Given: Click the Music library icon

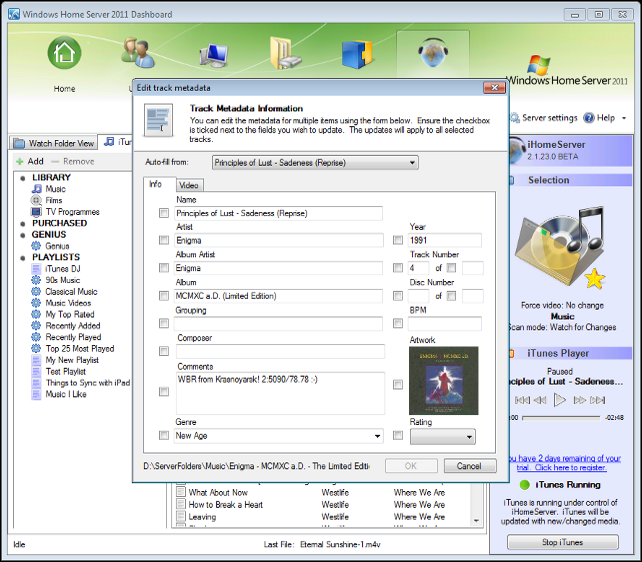Looking at the screenshot, I should pos(37,189).
